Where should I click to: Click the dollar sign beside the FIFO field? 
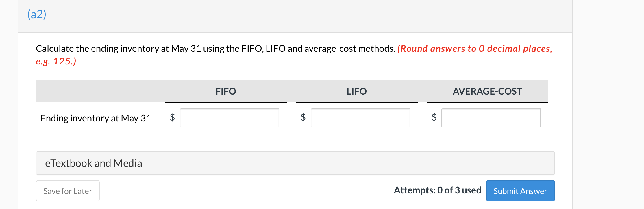click(172, 117)
